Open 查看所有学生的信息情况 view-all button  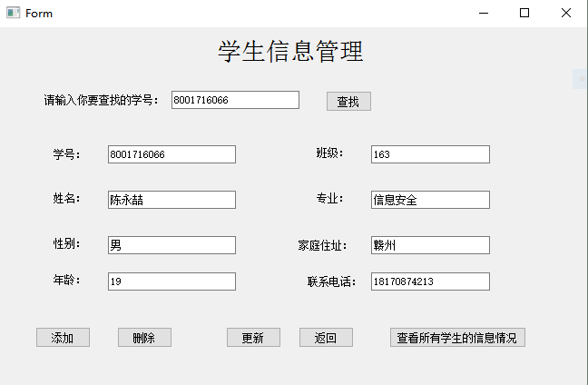457,338
